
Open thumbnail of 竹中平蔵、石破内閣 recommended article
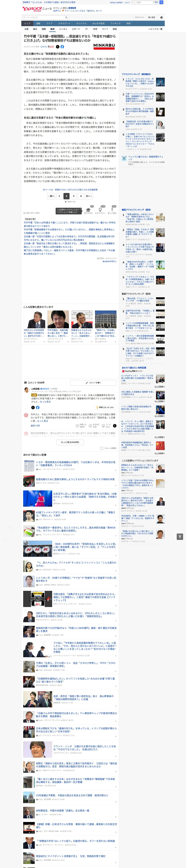pyautogui.click(x=58, y=319)
